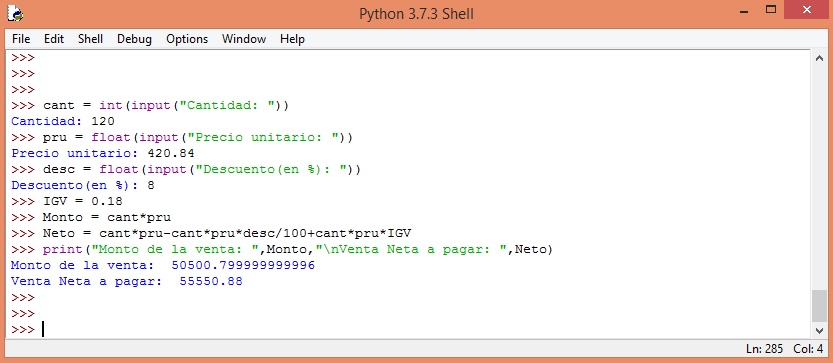This screenshot has width=833, height=363.
Task: Click the last prompt line with the cursor
Action: tap(28, 329)
